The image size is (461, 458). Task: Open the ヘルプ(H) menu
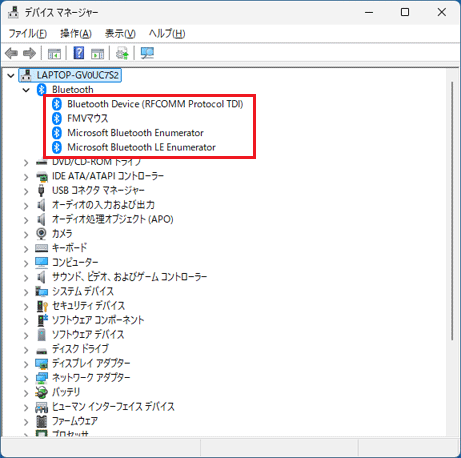click(167, 33)
